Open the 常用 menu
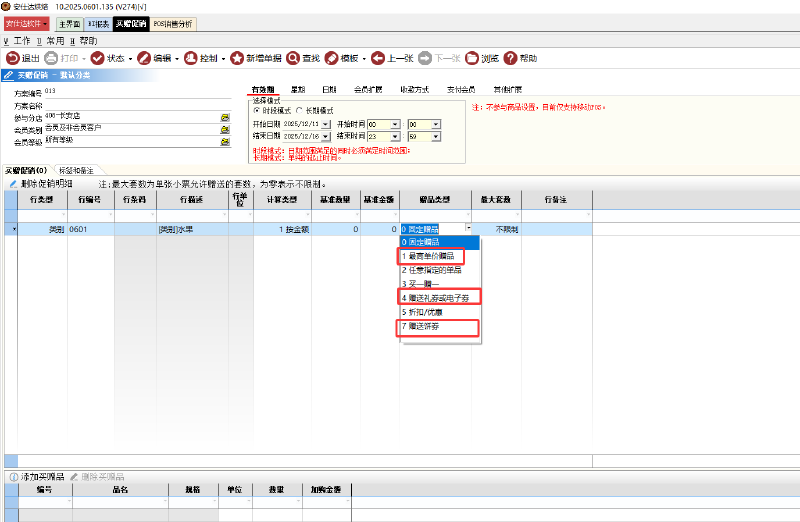 pyautogui.click(x=51, y=41)
